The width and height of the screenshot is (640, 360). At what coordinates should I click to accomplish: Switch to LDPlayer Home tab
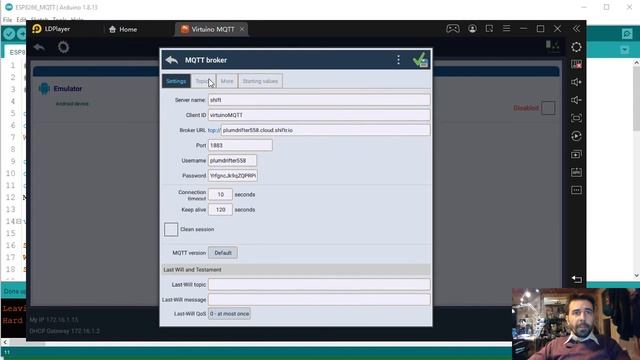pos(123,29)
